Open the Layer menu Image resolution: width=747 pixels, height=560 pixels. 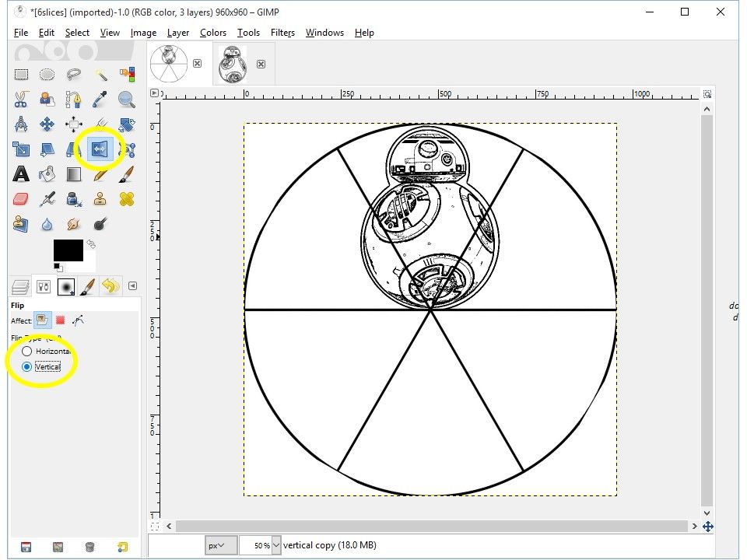point(178,33)
